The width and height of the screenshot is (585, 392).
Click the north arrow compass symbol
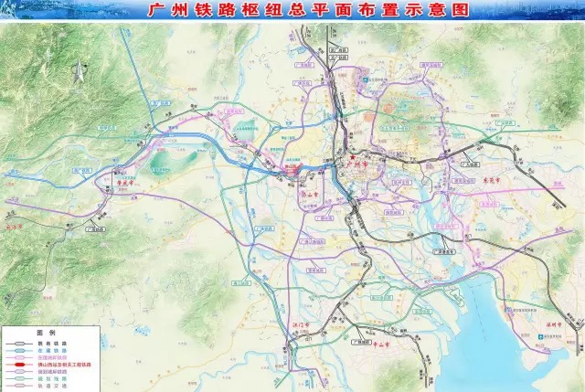click(x=80, y=69)
